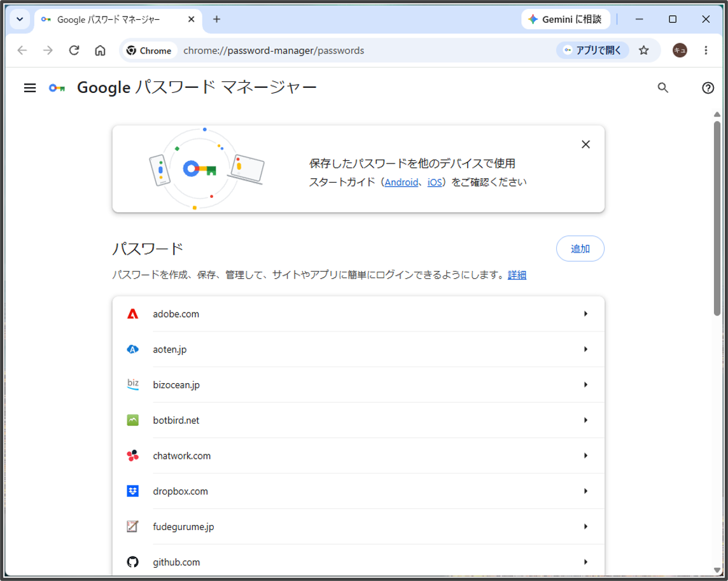The width and height of the screenshot is (728, 581).
Task: Bookmark this page with the star
Action: pyautogui.click(x=643, y=50)
